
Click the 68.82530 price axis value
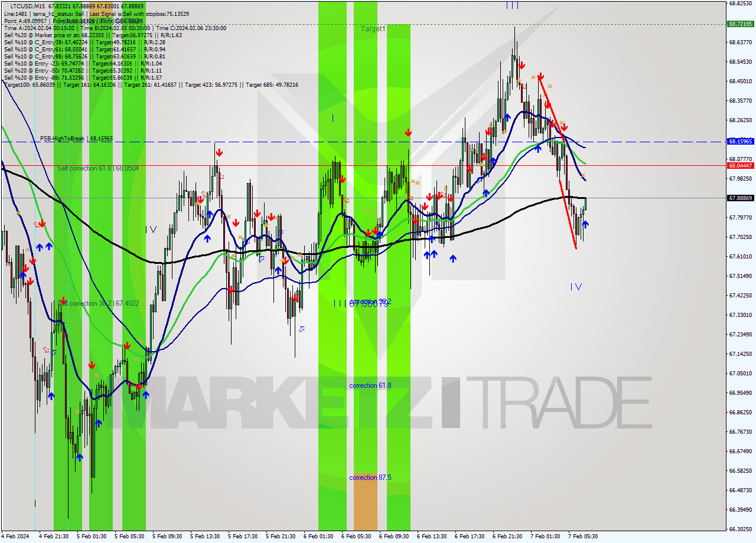[741, 3]
